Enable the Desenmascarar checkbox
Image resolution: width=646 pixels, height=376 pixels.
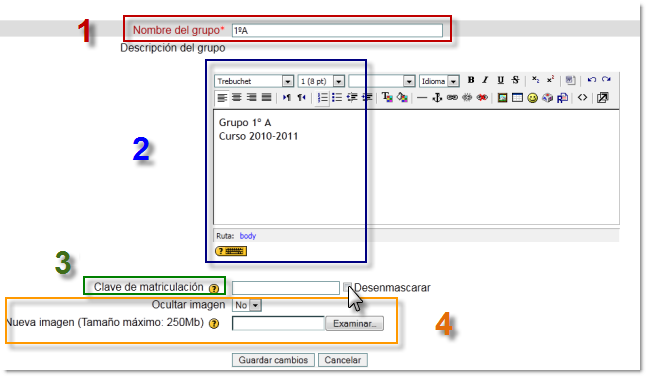pos(347,287)
